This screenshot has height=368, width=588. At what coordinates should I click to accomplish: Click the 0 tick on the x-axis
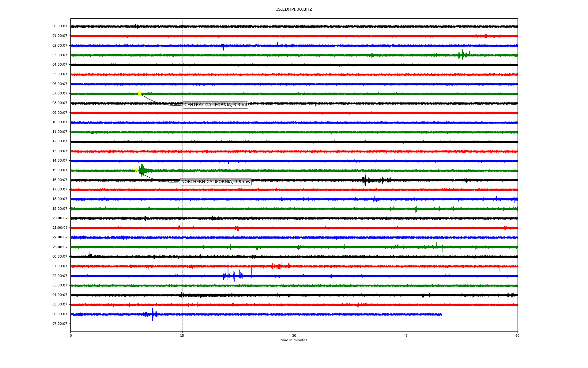pos(71,335)
